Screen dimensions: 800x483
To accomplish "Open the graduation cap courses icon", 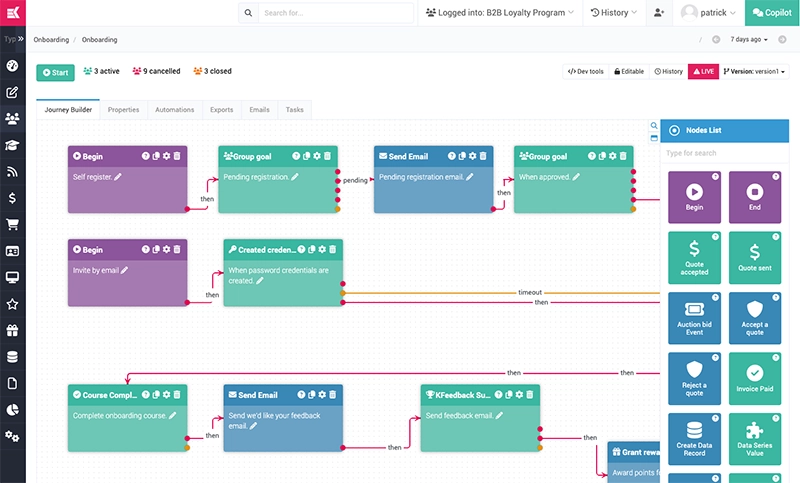I will click(x=12, y=145).
